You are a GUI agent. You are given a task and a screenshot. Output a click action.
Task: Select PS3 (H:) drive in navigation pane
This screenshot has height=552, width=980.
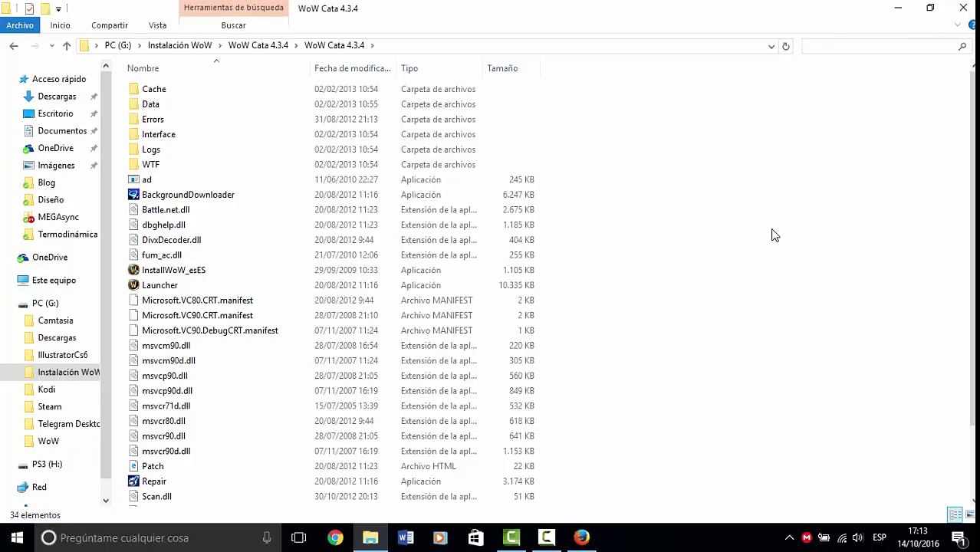(47, 465)
